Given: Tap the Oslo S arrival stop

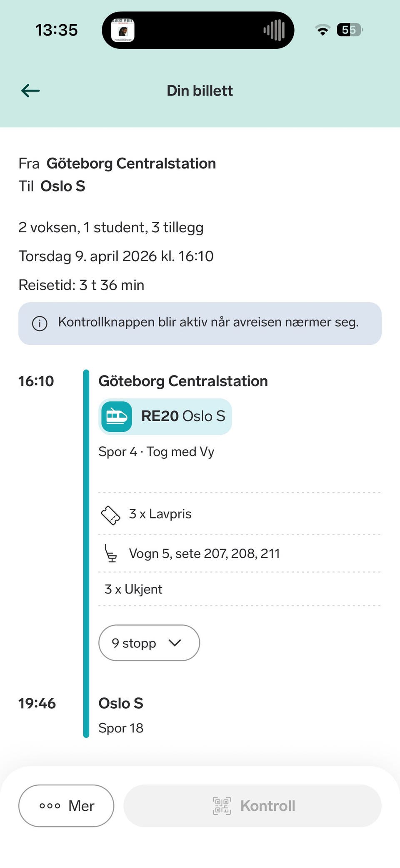Looking at the screenshot, I should [x=121, y=703].
